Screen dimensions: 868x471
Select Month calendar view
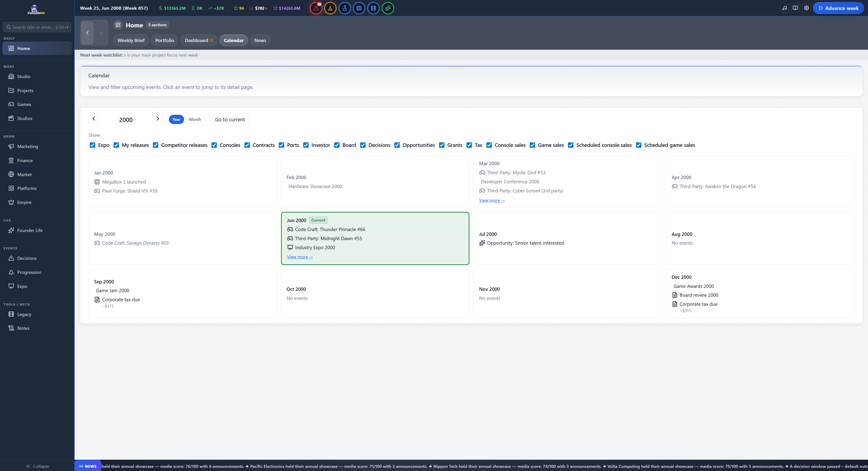coord(195,120)
